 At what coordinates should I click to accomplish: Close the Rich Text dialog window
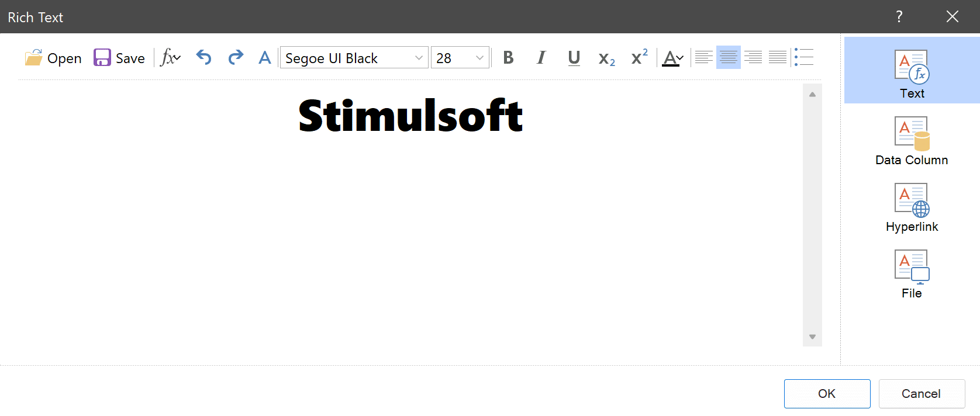(x=953, y=16)
